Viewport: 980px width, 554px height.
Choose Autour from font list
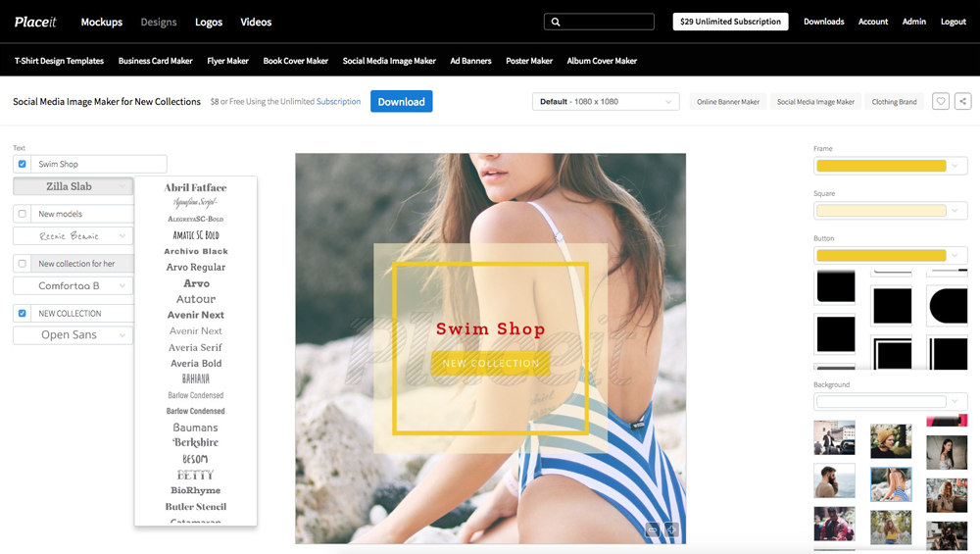click(x=196, y=299)
